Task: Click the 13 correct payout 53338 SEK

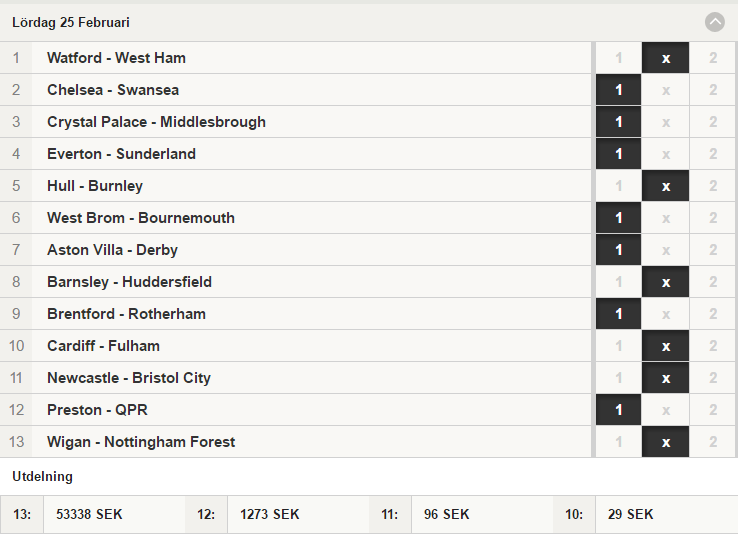Action: click(89, 514)
